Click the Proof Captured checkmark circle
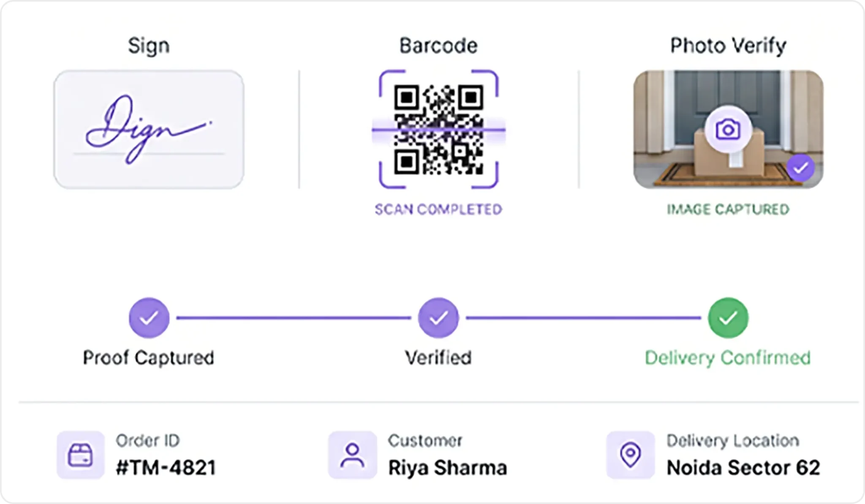 coord(149,318)
